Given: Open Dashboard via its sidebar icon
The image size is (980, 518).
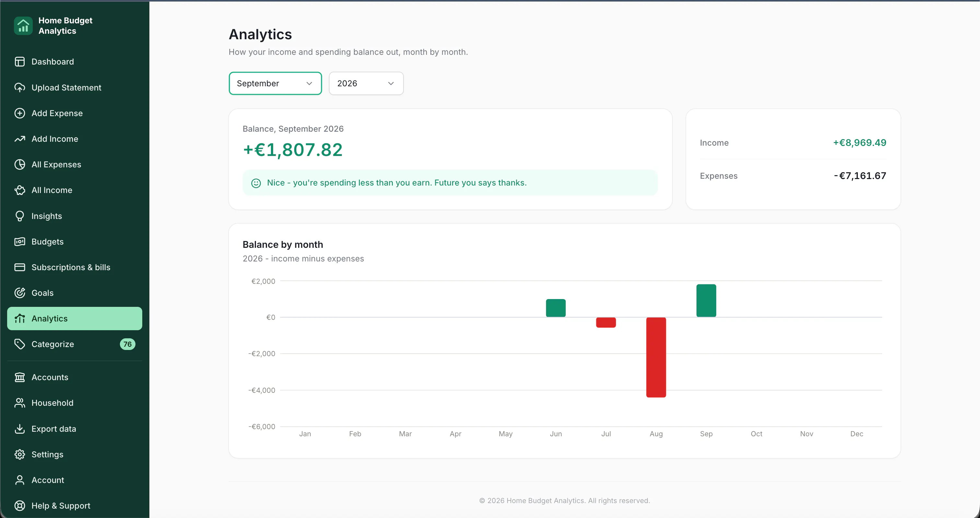Looking at the screenshot, I should (x=20, y=62).
